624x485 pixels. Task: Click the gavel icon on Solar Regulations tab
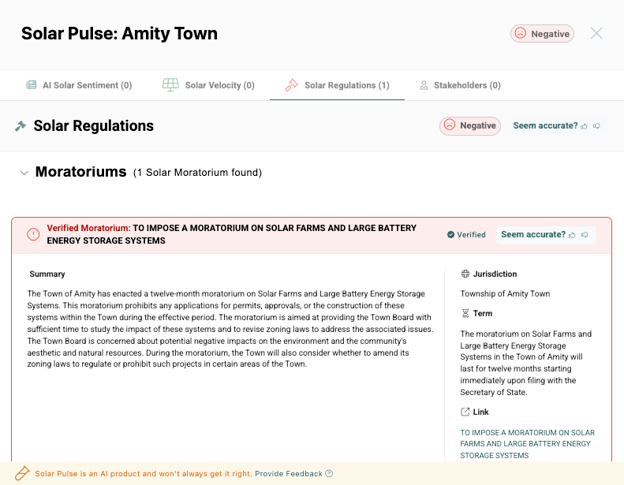point(292,85)
